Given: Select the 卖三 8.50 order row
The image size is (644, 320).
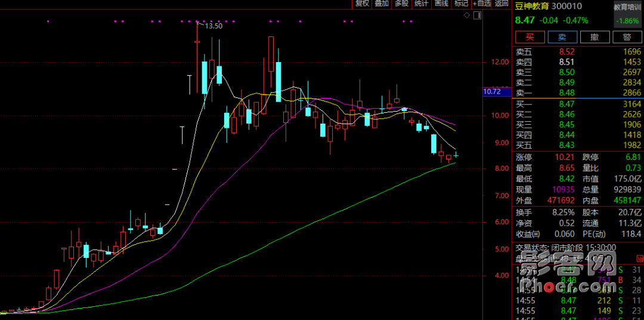Looking at the screenshot, I should click(578, 72).
